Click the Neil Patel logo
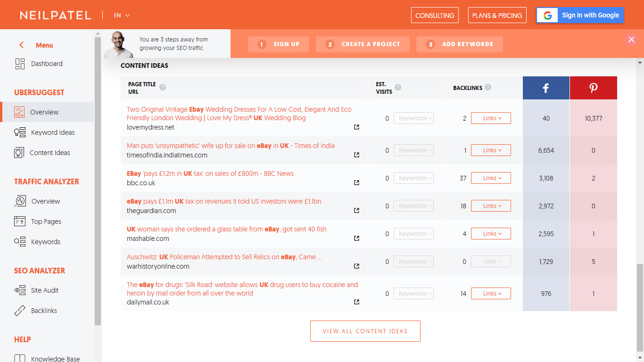Viewport: 644px width, 362px height. [56, 15]
